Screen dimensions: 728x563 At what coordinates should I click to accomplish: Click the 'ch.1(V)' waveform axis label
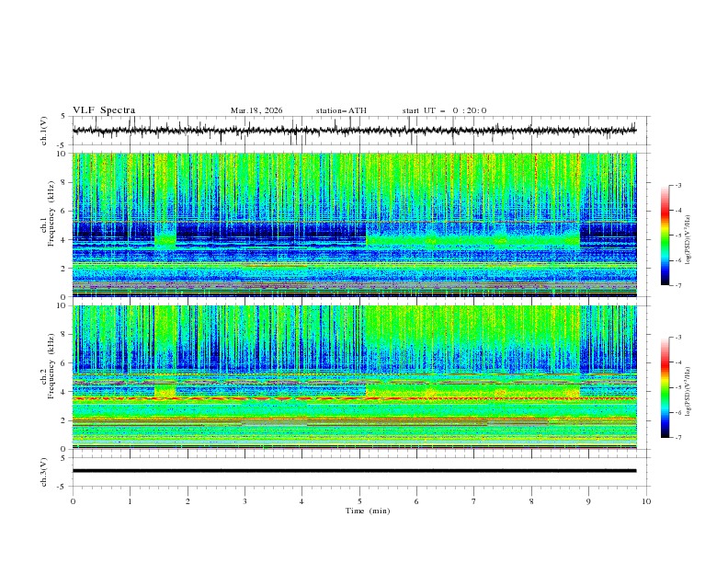tap(44, 131)
